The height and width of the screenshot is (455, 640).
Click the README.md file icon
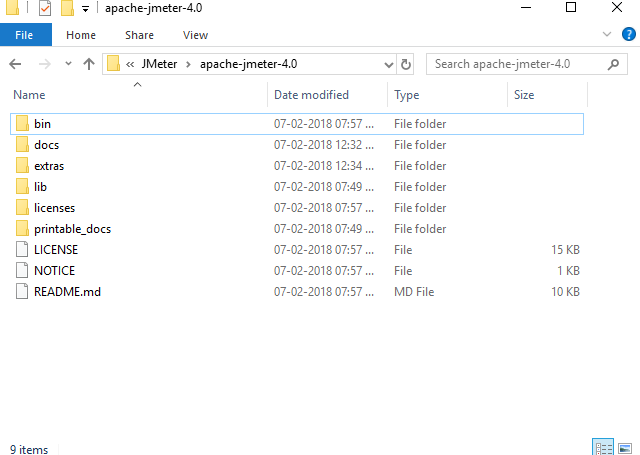22,291
